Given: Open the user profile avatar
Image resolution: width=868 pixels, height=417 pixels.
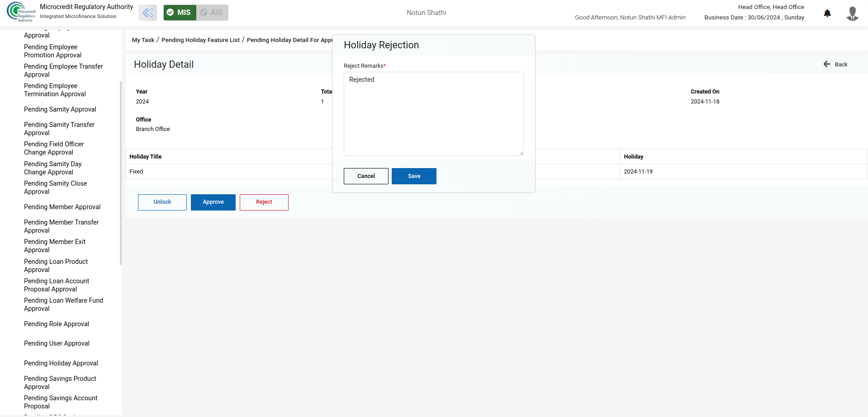Looking at the screenshot, I should coord(852,13).
